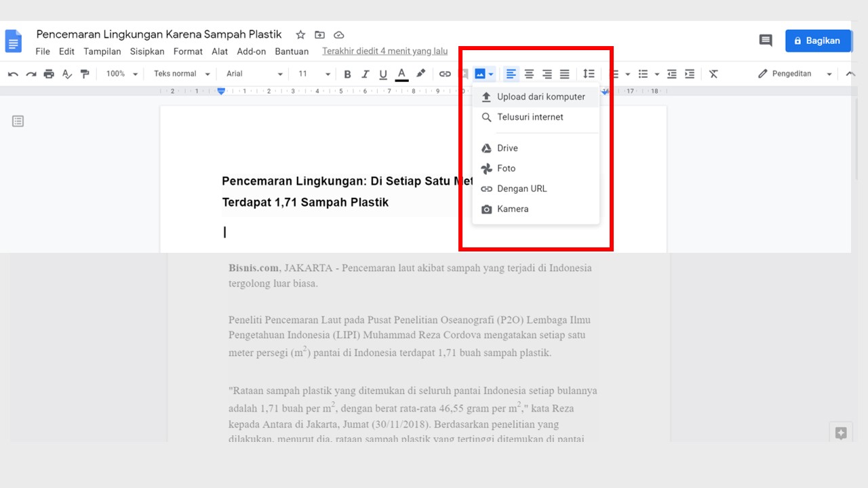Screen dimensions: 868x488
Task: Click the document title field
Action: (x=159, y=35)
